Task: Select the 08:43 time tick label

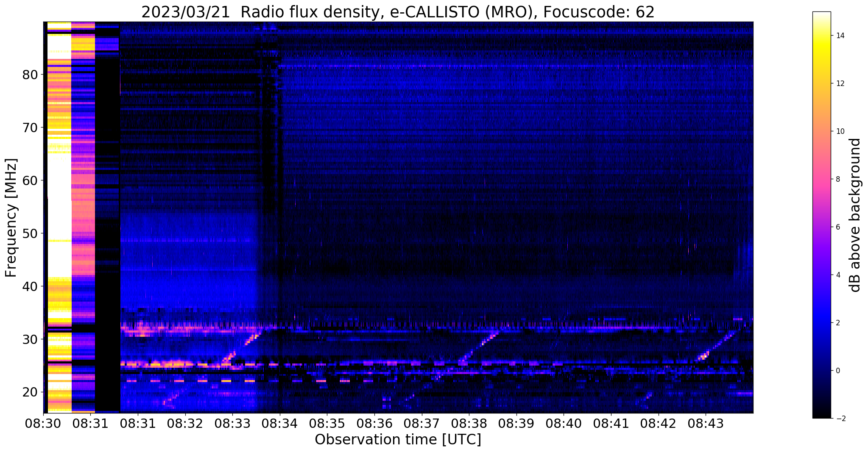Action: pyautogui.click(x=706, y=423)
